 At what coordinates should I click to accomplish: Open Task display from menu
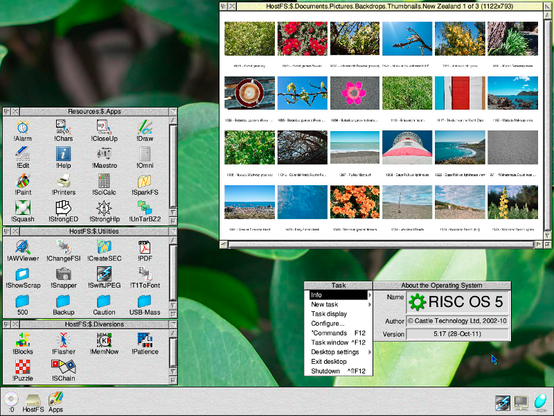[x=338, y=314]
